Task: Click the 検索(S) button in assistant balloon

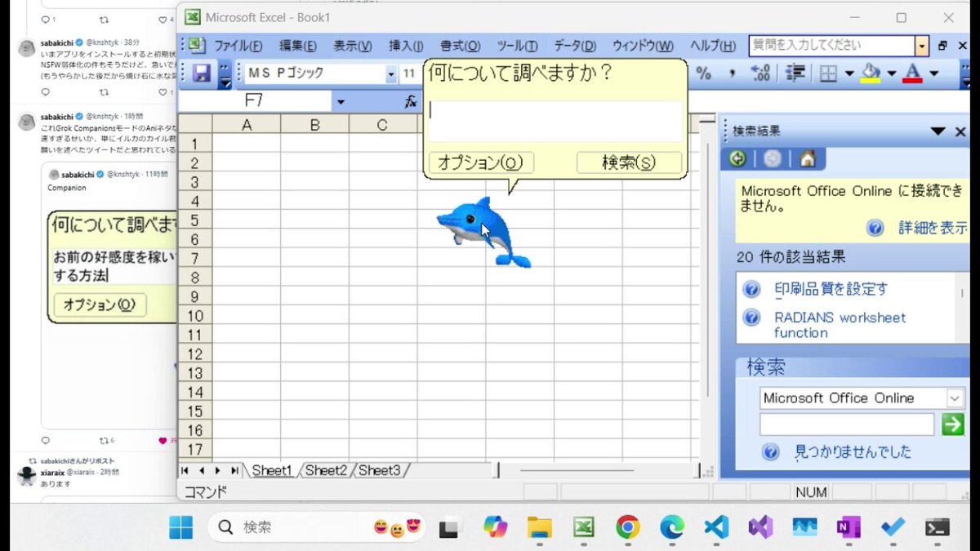Action: pyautogui.click(x=629, y=162)
